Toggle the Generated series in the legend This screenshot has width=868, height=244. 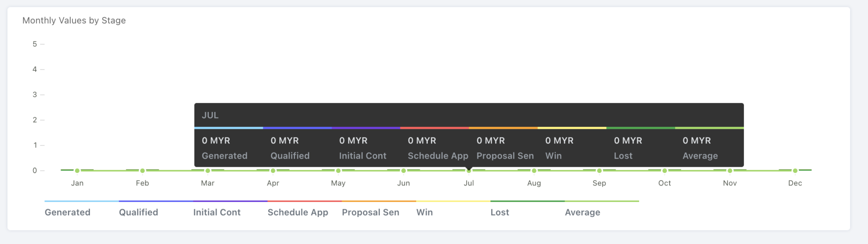coord(67,212)
